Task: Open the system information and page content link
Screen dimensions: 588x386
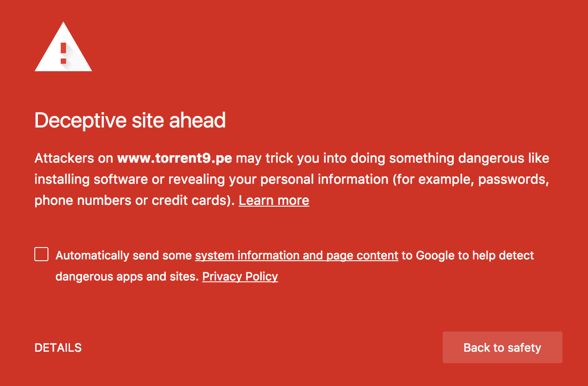Action: point(297,255)
